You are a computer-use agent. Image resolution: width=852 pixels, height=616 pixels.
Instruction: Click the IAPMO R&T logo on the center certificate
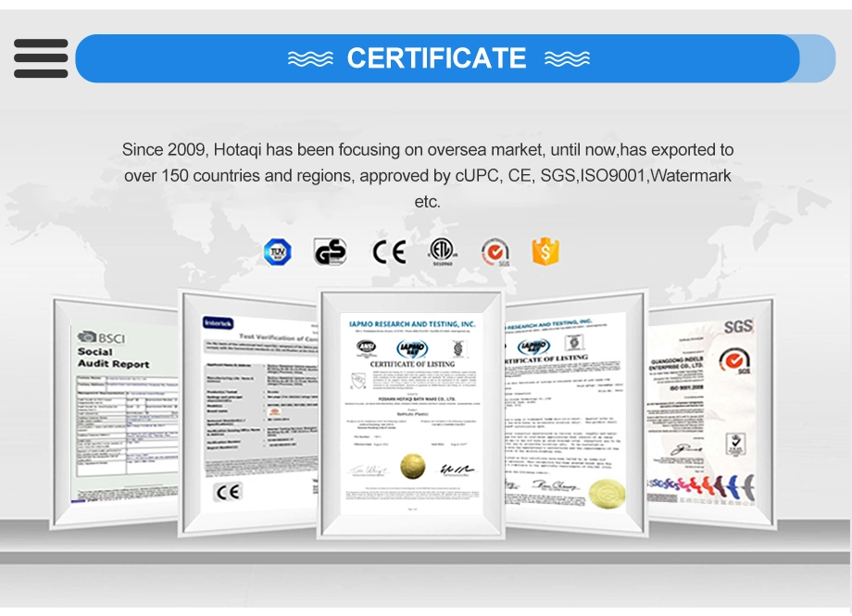(x=412, y=348)
